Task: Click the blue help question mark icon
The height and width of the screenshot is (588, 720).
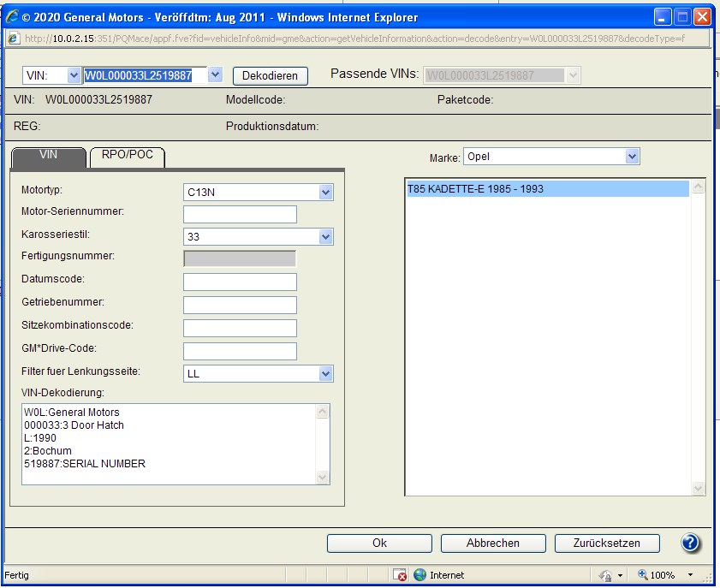Action: pyautogui.click(x=691, y=543)
